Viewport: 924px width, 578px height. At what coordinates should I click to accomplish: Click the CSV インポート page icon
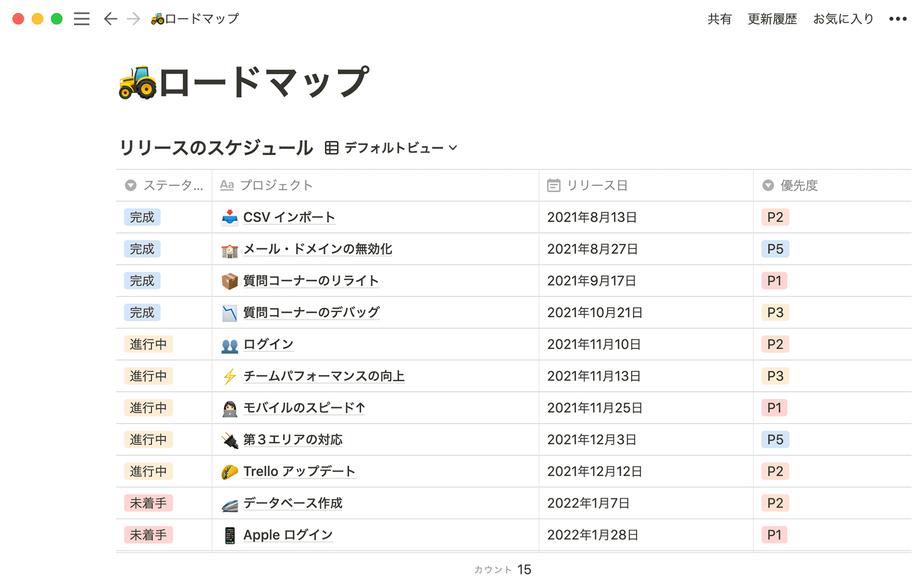point(230,217)
